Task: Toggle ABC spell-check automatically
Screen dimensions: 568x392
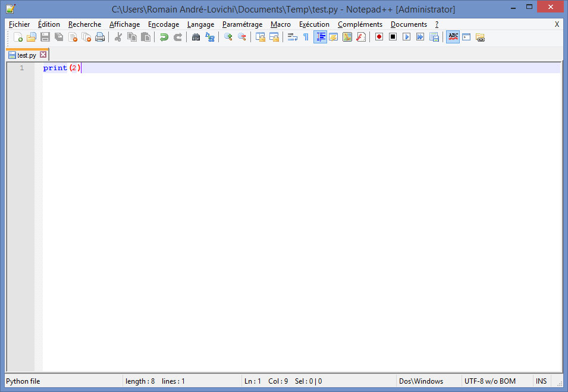Action: tap(453, 37)
